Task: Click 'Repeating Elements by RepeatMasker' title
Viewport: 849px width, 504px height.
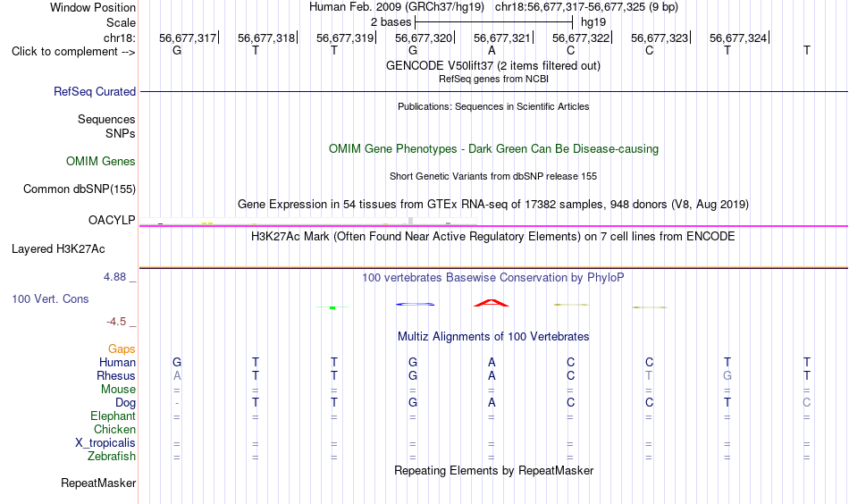Action: [x=494, y=470]
